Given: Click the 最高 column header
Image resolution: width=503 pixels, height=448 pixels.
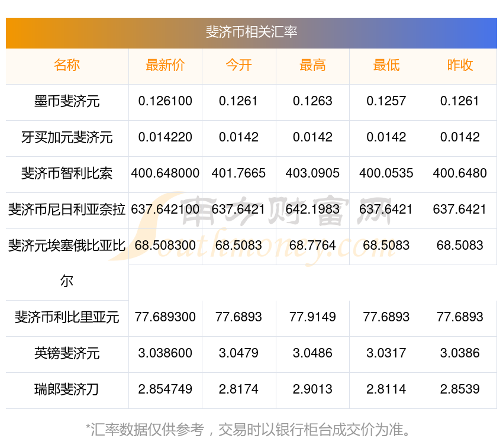Looking at the screenshot, I should (312, 65).
